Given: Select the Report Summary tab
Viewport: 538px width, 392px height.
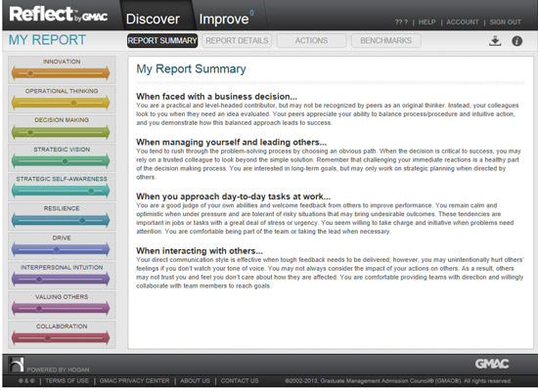Looking at the screenshot, I should point(162,40).
